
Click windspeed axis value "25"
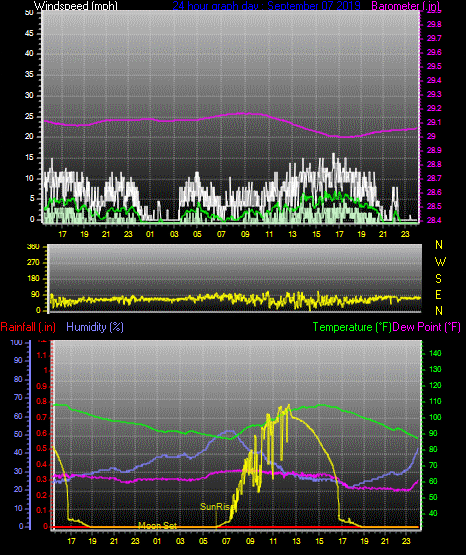click(x=29, y=116)
